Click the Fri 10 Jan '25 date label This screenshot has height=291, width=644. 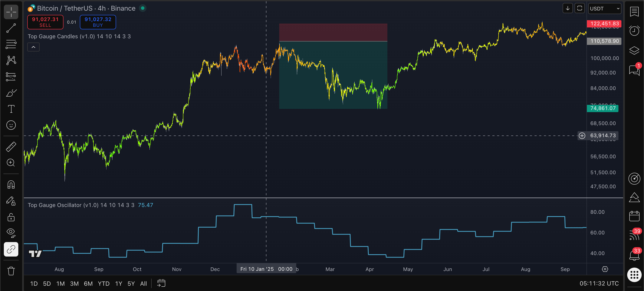(x=266, y=269)
